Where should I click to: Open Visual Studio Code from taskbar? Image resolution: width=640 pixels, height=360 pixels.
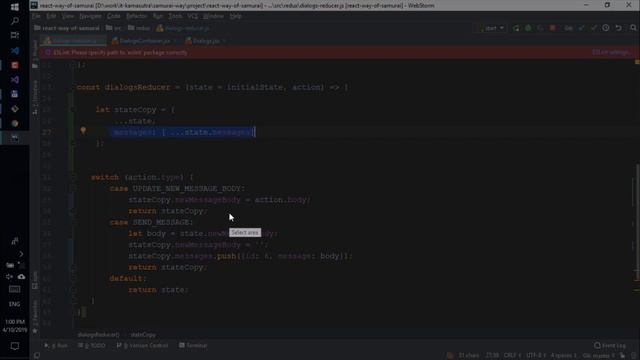tap(15, 51)
